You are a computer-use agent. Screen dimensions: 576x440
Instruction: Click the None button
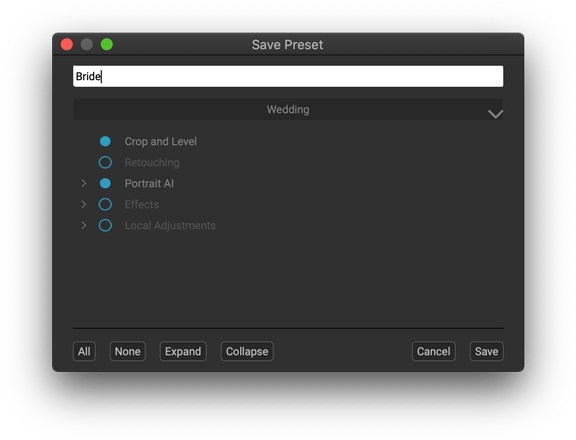(x=127, y=351)
